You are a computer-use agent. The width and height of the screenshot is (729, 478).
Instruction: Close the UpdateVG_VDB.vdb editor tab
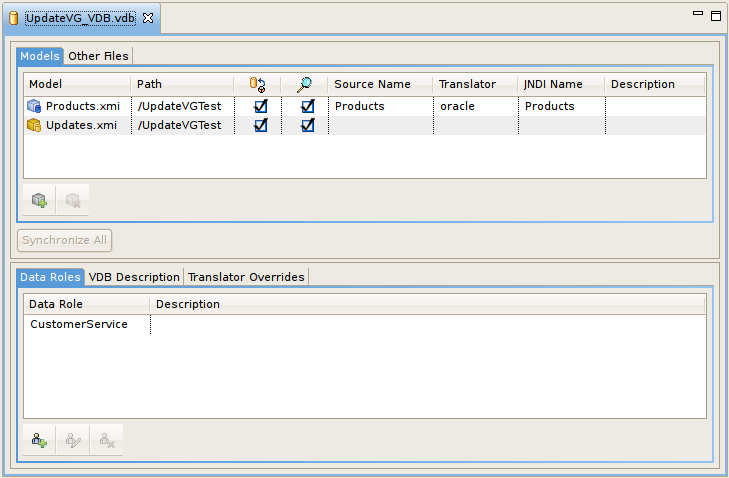[147, 18]
